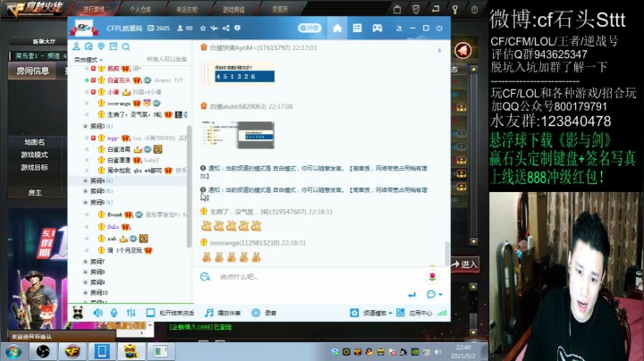Click the 个人仓库 tab in CrossFire window

(140, 9)
